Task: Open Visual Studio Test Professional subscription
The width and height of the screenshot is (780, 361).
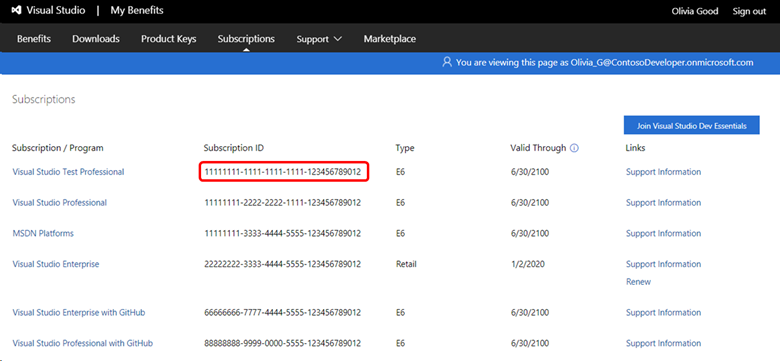Action: [x=68, y=172]
